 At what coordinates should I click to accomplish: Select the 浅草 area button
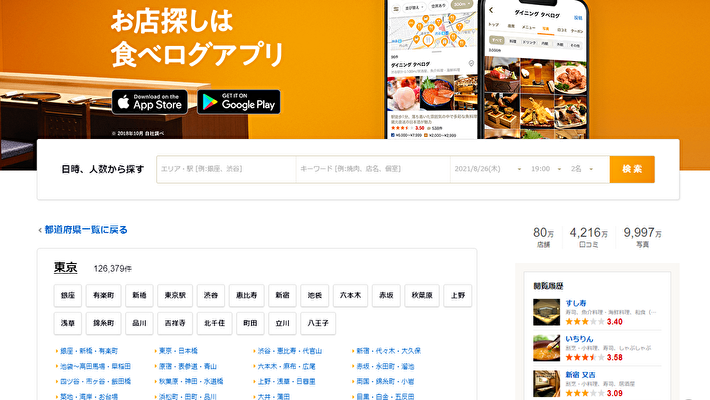[67, 323]
